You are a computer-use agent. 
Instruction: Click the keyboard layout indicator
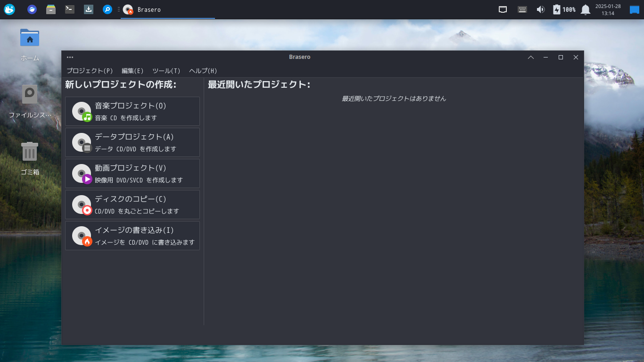[522, 9]
